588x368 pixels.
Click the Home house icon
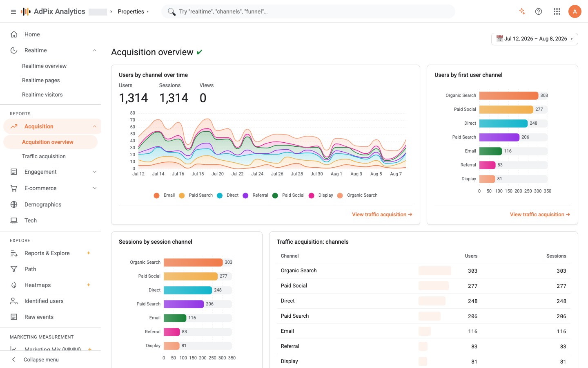click(x=14, y=34)
